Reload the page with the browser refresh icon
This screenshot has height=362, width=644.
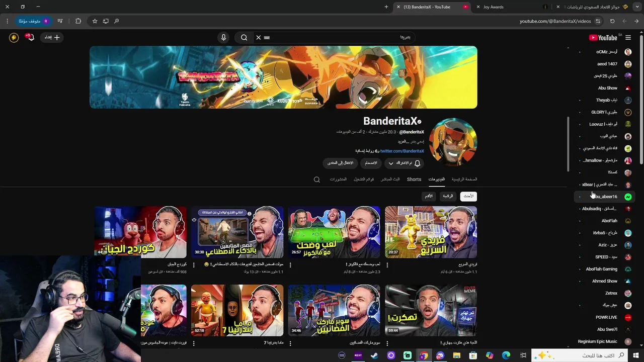click(x=612, y=21)
